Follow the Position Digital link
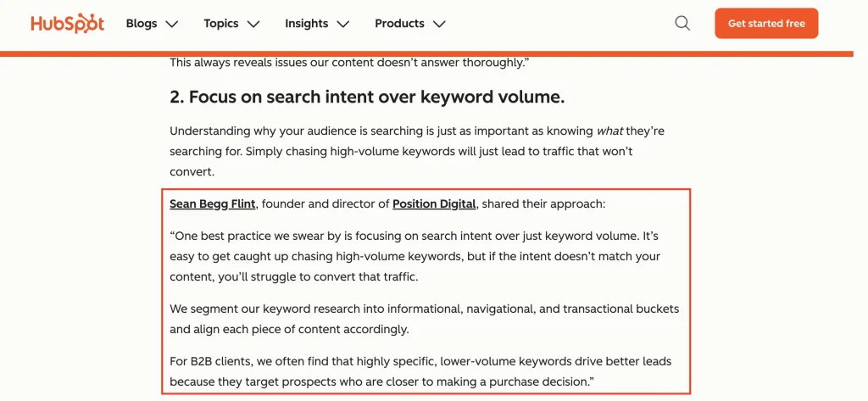This screenshot has width=868, height=401. point(434,203)
